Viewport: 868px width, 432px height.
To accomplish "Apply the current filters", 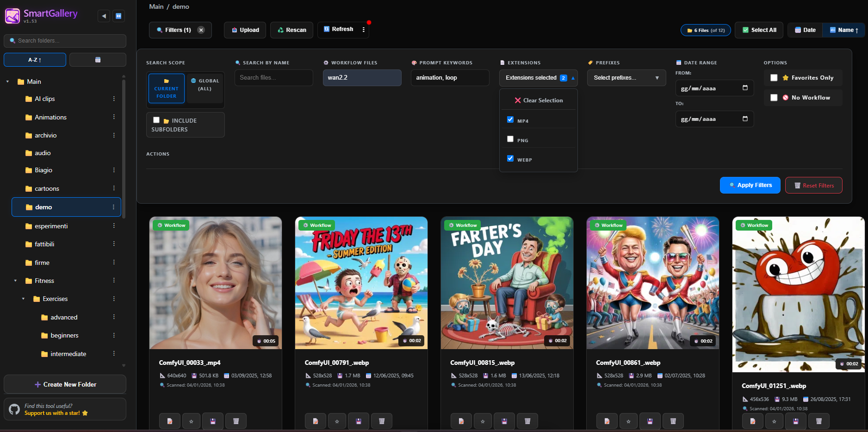I will tap(750, 185).
